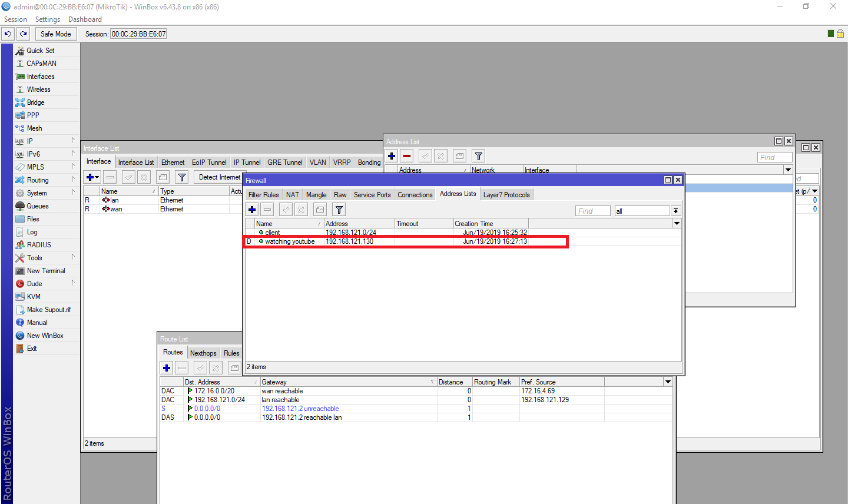This screenshot has height=504, width=848.
Task: Open the Settings menu
Action: pyautogui.click(x=48, y=19)
